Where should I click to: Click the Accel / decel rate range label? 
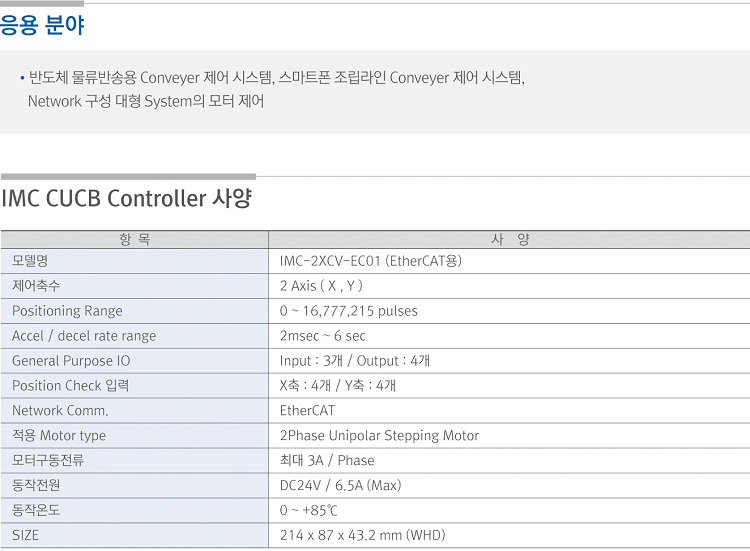(84, 336)
